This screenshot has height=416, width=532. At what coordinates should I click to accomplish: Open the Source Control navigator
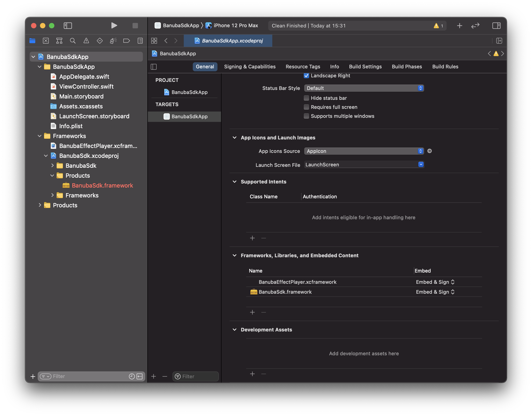[x=46, y=41]
